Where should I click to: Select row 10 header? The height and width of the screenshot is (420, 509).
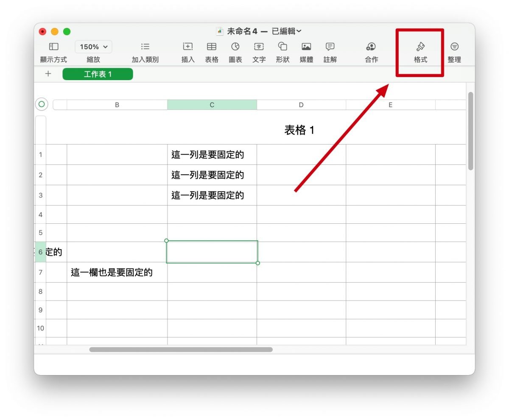pyautogui.click(x=41, y=328)
